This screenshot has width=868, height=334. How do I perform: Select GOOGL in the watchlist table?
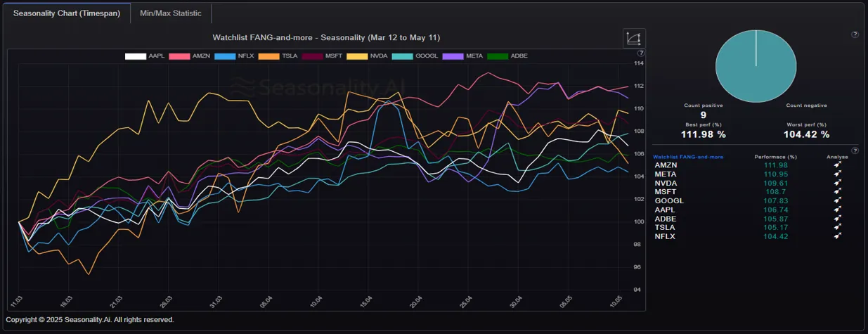[x=668, y=200]
